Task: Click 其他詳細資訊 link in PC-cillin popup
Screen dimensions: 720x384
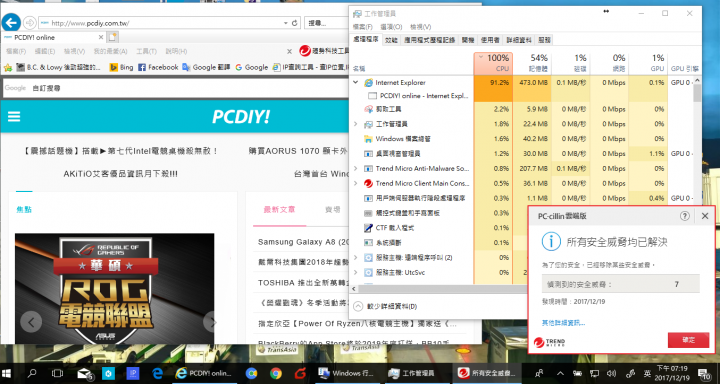Action: (563, 323)
